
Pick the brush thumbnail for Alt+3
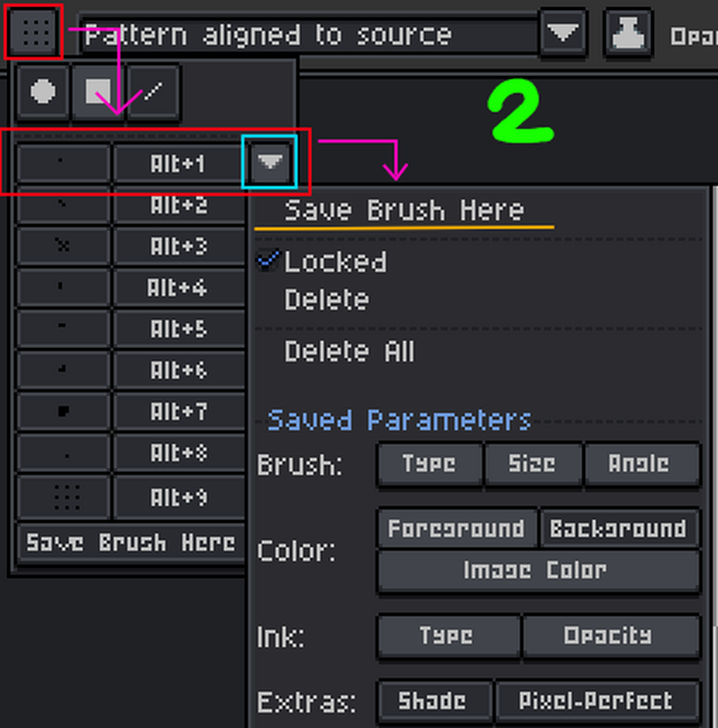pos(62,246)
